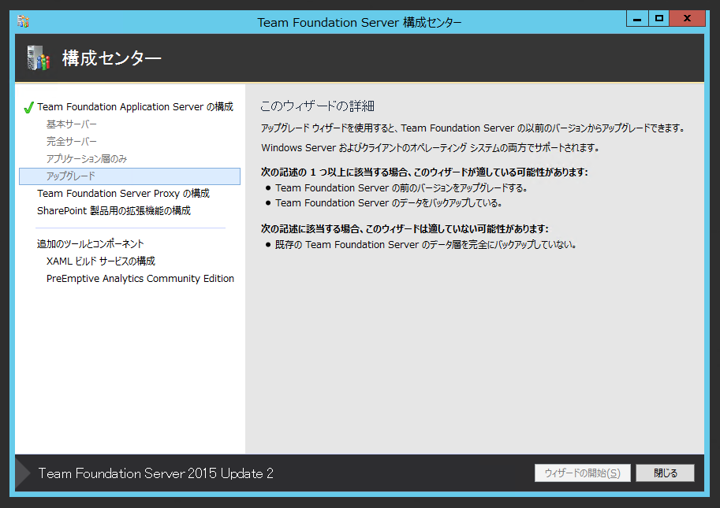
Task: Click the triangle arrow in the footer bar
Action: [x=23, y=473]
